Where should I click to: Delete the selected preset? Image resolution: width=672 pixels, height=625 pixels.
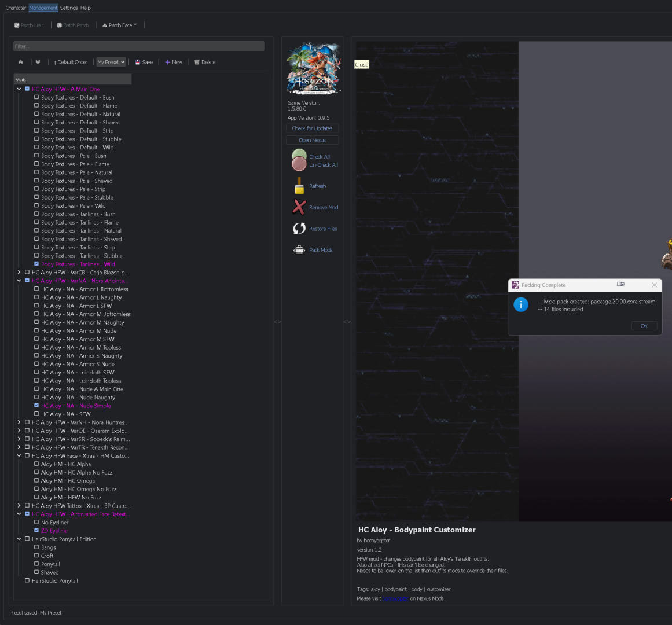[205, 62]
